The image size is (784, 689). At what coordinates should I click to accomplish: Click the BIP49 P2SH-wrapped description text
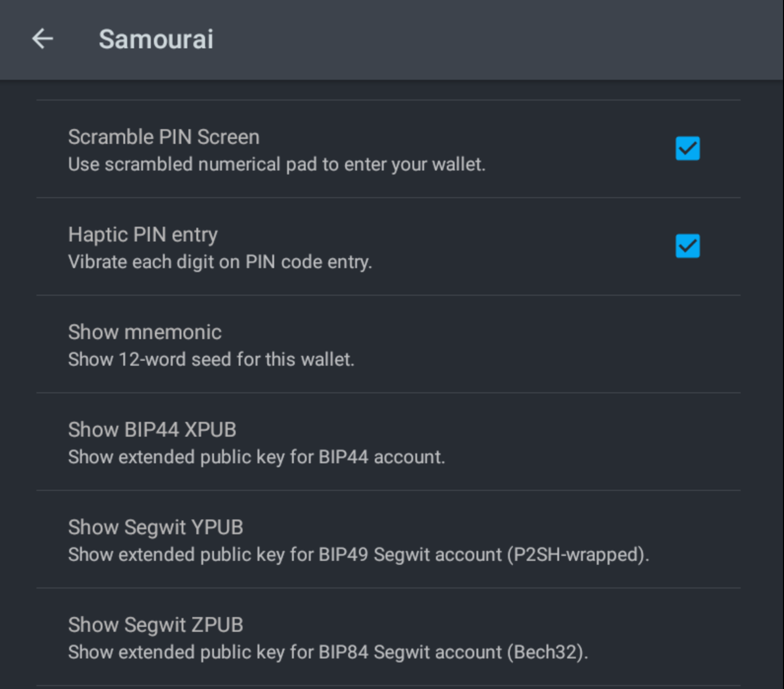[358, 554]
